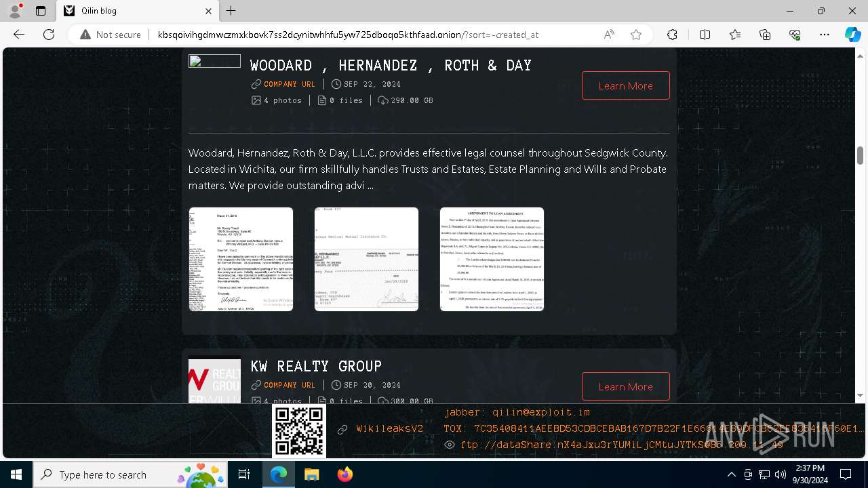Click the page vertical scrollbar thumb
Screen dimensions: 868x488
860,155
